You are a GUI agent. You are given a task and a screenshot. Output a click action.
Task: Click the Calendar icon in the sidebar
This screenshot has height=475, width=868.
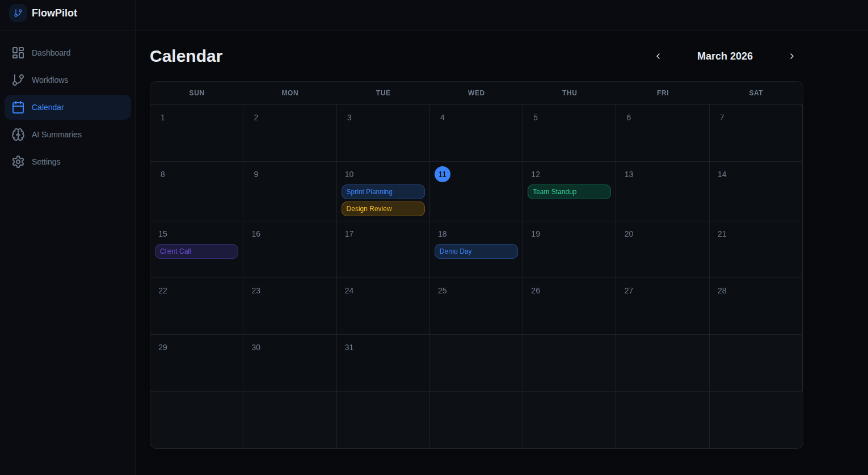tap(18, 107)
